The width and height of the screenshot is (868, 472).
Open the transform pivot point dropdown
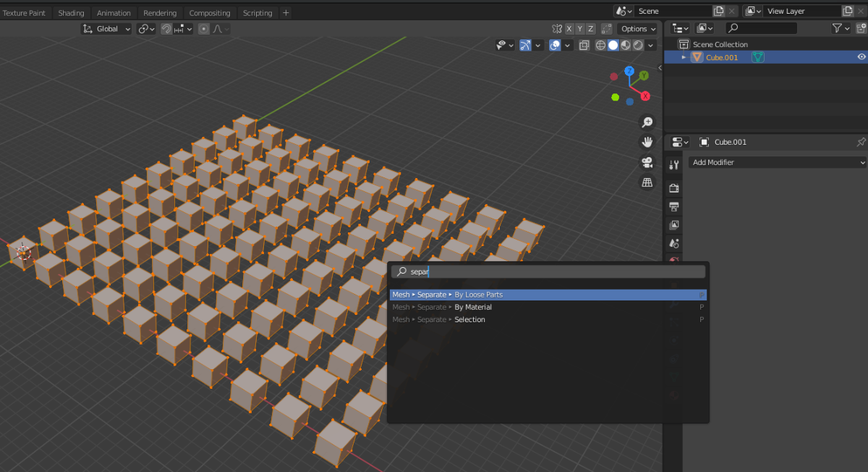(x=147, y=29)
